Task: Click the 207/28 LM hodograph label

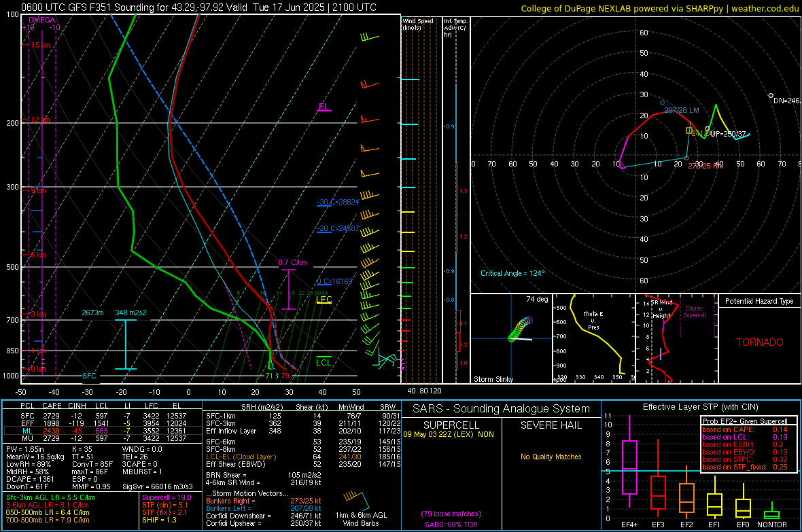Action: pyautogui.click(x=681, y=110)
